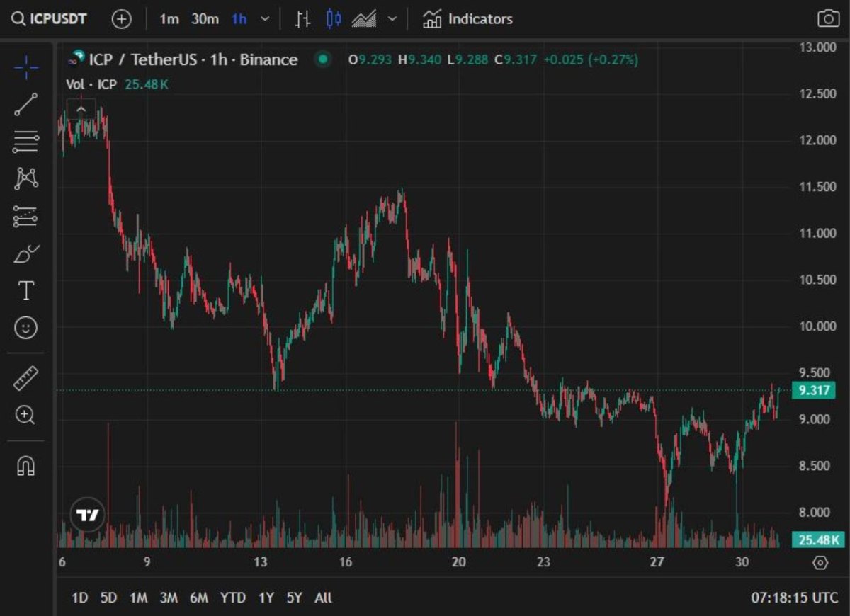
Task: Open the Indicators dialog
Action: point(467,19)
